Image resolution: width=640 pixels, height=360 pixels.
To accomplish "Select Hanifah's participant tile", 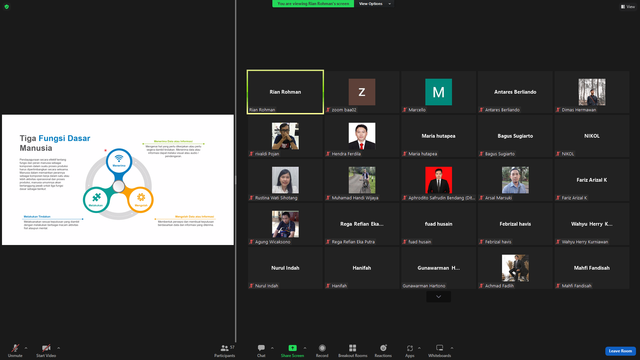I will pos(362,268).
